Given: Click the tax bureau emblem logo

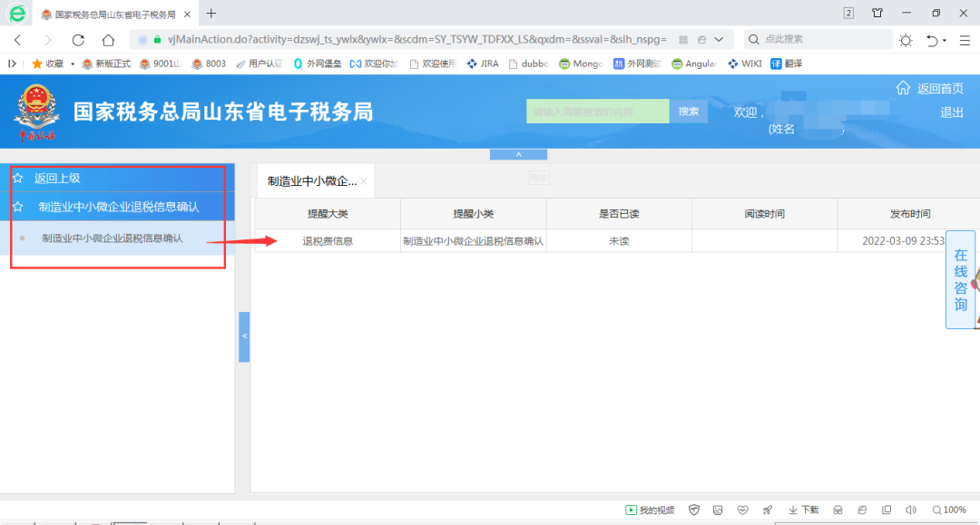Looking at the screenshot, I should coord(37,112).
